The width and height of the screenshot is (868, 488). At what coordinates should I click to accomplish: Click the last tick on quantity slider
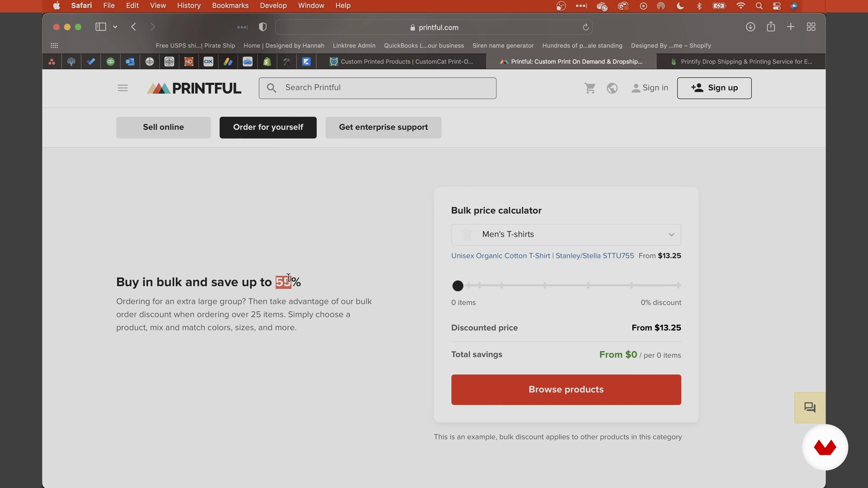[x=678, y=286]
